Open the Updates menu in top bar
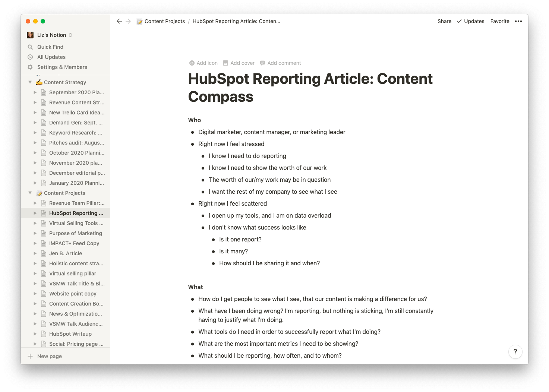The image size is (549, 392). pyautogui.click(x=470, y=21)
